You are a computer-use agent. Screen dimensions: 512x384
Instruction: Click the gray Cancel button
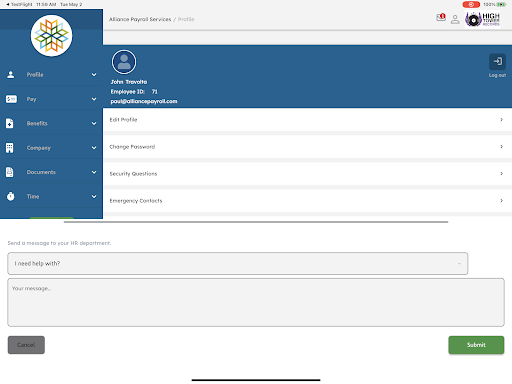pos(26,345)
